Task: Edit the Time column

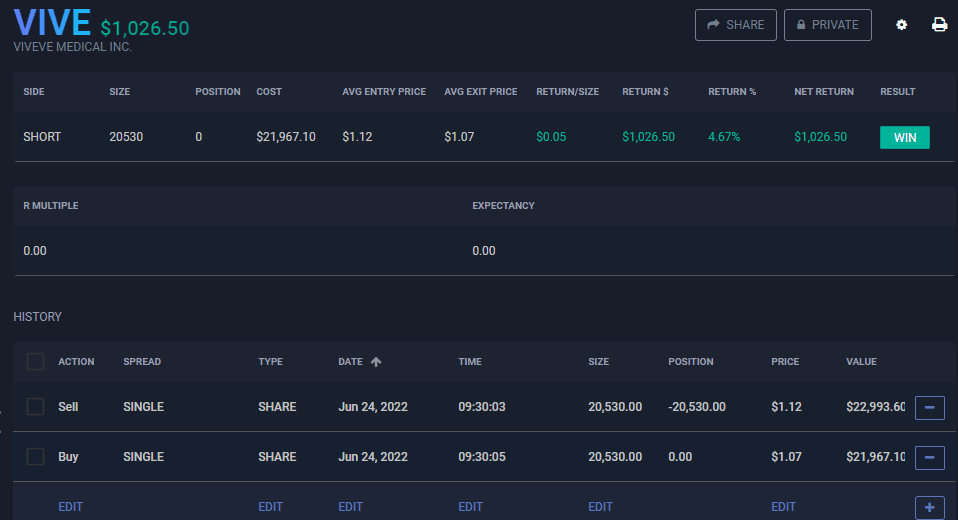Action: coord(471,507)
